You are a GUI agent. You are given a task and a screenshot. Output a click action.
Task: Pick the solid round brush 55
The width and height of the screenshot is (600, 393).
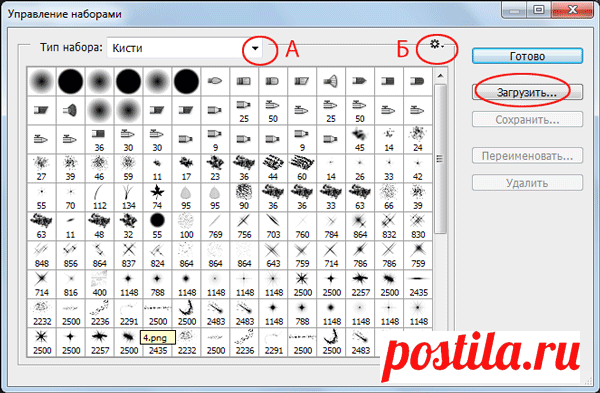[157, 227]
